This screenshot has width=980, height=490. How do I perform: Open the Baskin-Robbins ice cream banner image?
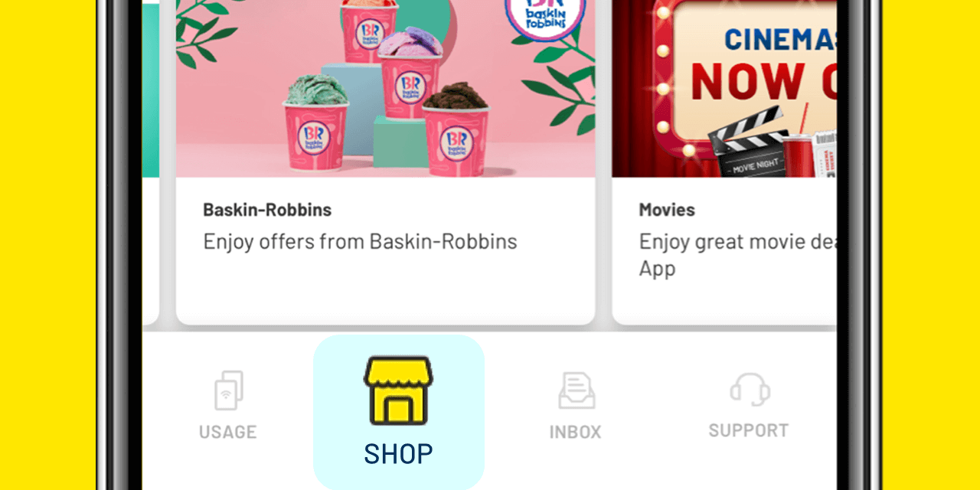click(386, 89)
